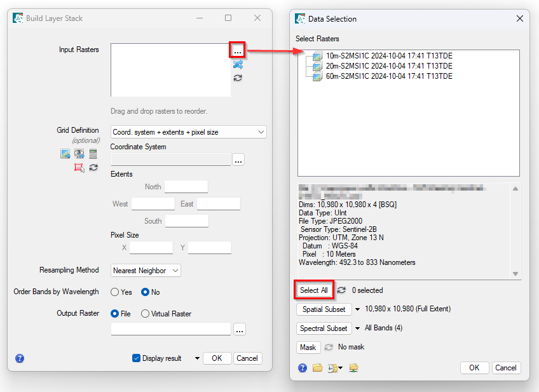Select Yes for Order Bands by Wavelength
Image resolution: width=539 pixels, height=392 pixels.
point(115,292)
